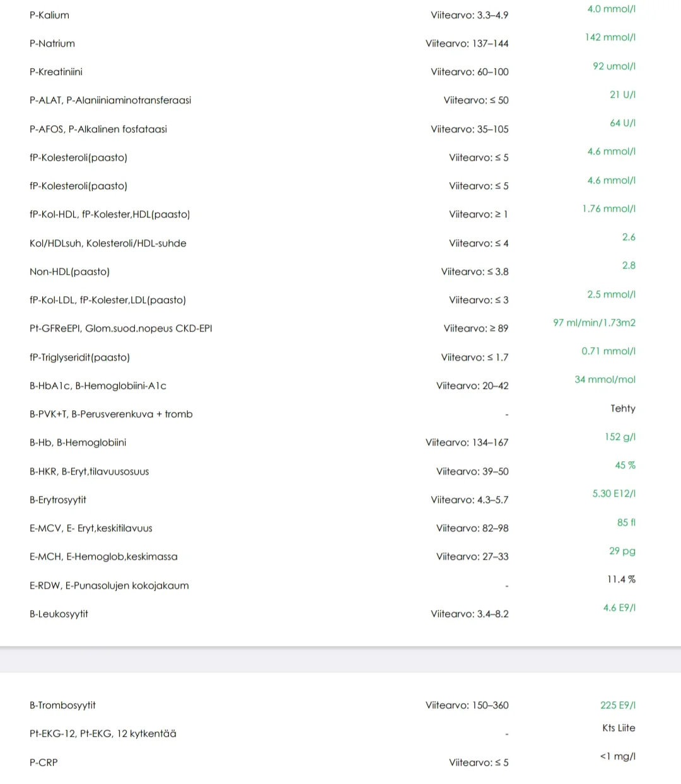The image size is (681, 784).
Task: Open the B-Hb hemoglobin result 152 g/l
Action: pyautogui.click(x=620, y=437)
